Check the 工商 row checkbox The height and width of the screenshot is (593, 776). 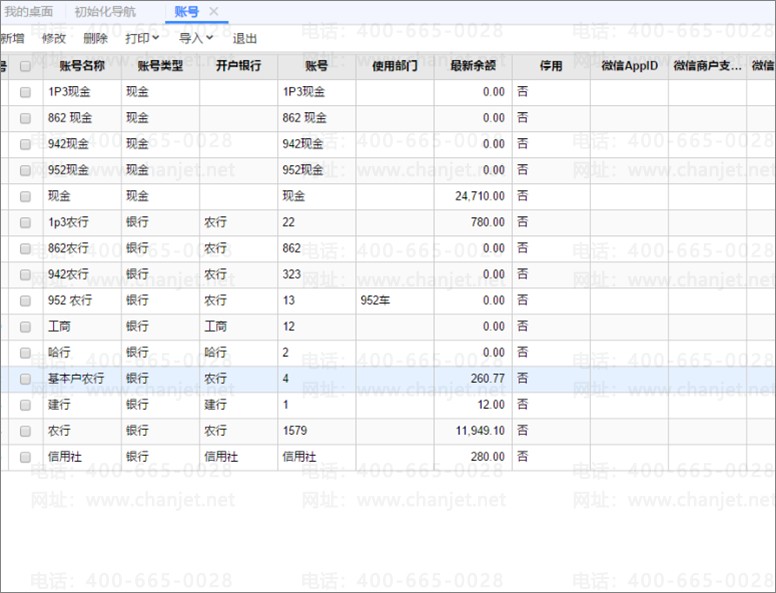pyautogui.click(x=25, y=327)
